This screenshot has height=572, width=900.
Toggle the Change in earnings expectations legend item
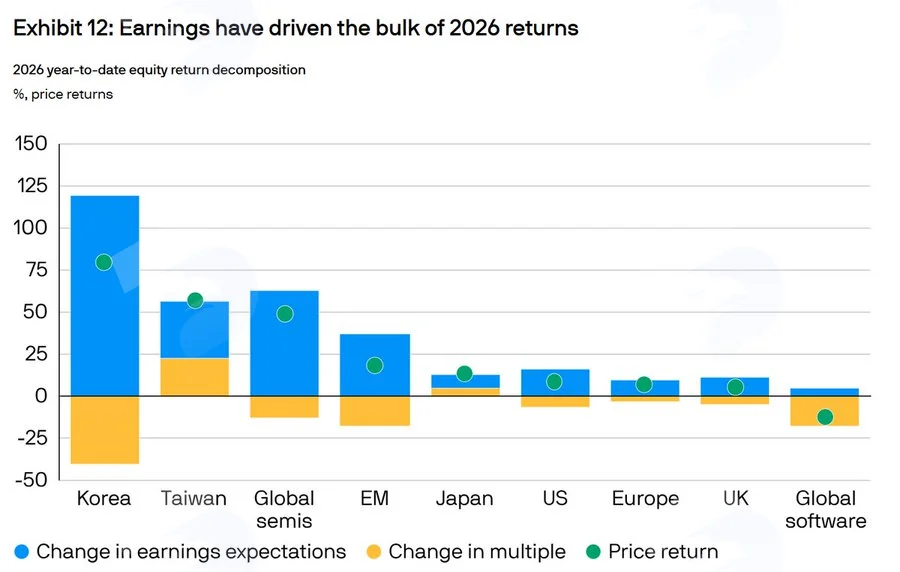tap(180, 552)
